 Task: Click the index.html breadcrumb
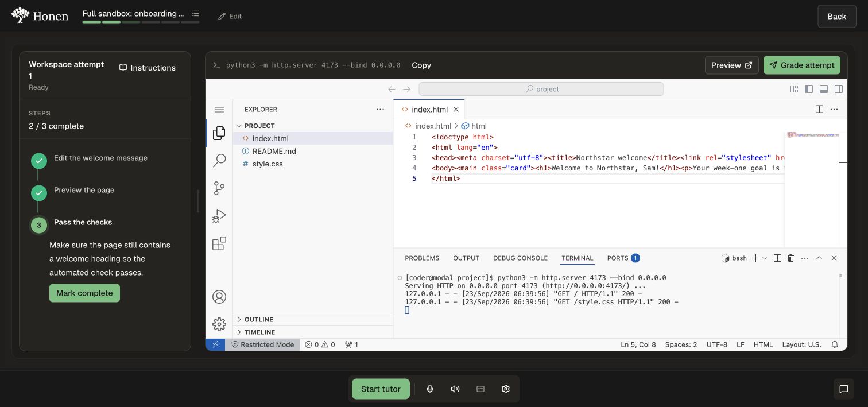tap(428, 126)
